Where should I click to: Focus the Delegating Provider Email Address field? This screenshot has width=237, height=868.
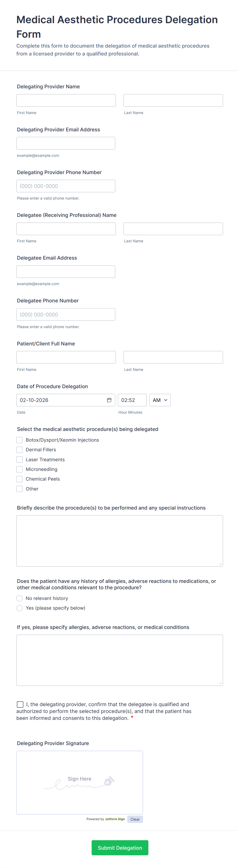pyautogui.click(x=66, y=143)
